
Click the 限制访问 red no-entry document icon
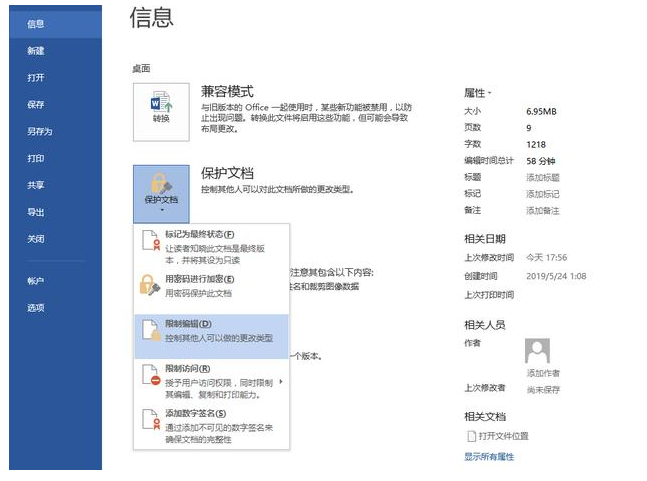point(151,375)
